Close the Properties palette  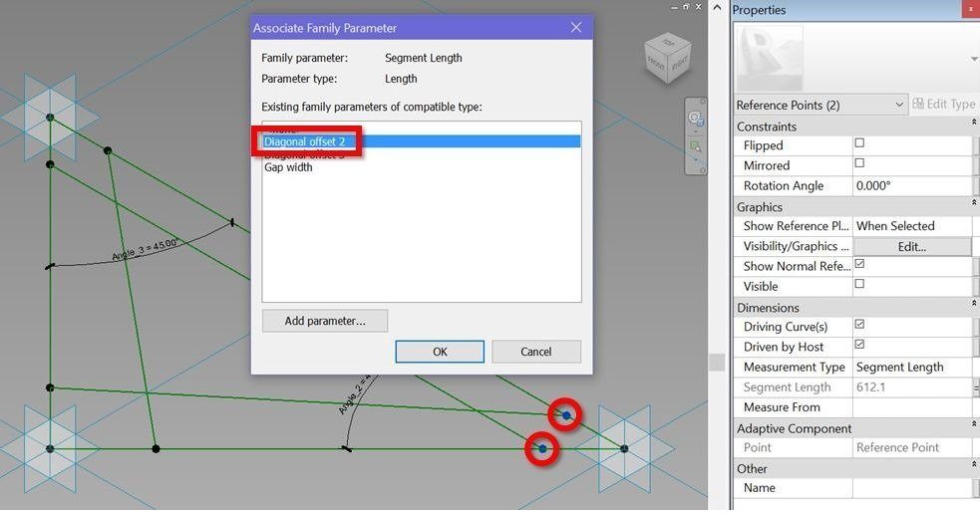coord(972,9)
